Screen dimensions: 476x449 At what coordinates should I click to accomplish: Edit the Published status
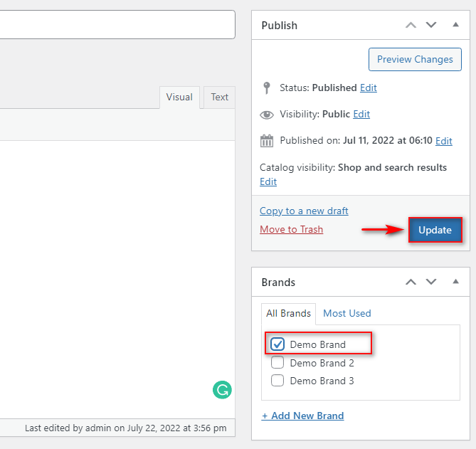pos(369,88)
